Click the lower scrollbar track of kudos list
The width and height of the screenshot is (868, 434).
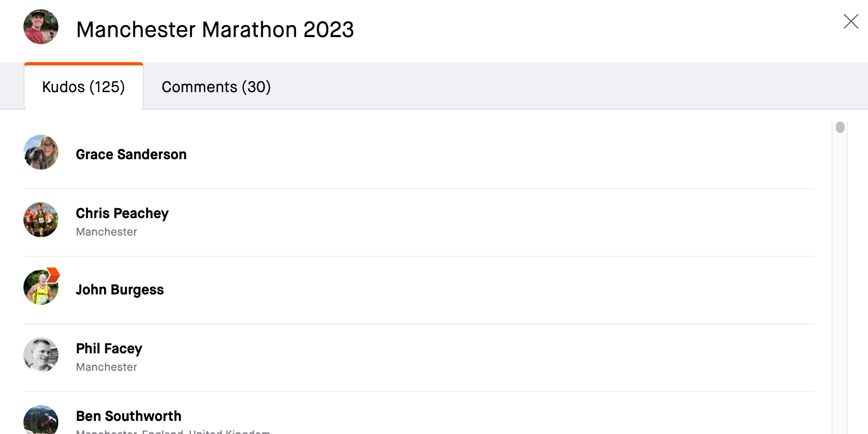click(x=840, y=284)
